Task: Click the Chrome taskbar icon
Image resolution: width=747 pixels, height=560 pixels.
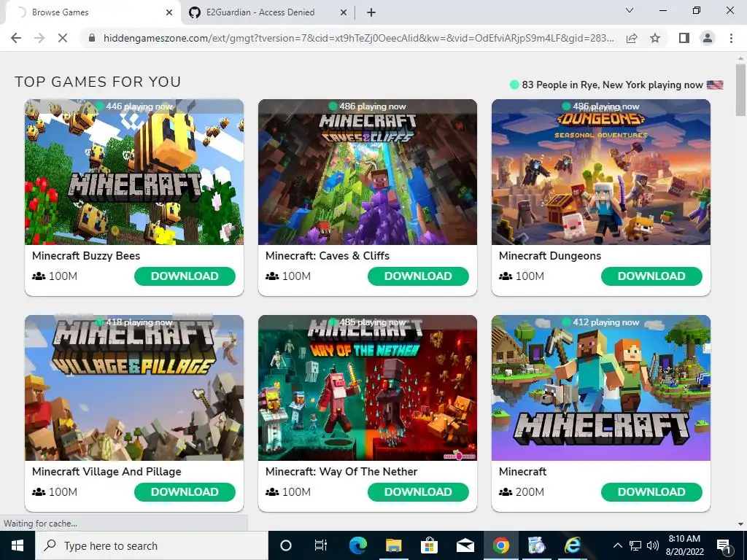Action: pyautogui.click(x=500, y=545)
